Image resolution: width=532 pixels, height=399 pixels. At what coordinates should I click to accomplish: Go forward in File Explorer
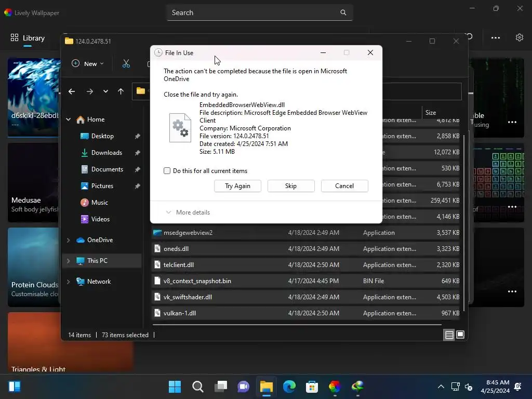89,91
